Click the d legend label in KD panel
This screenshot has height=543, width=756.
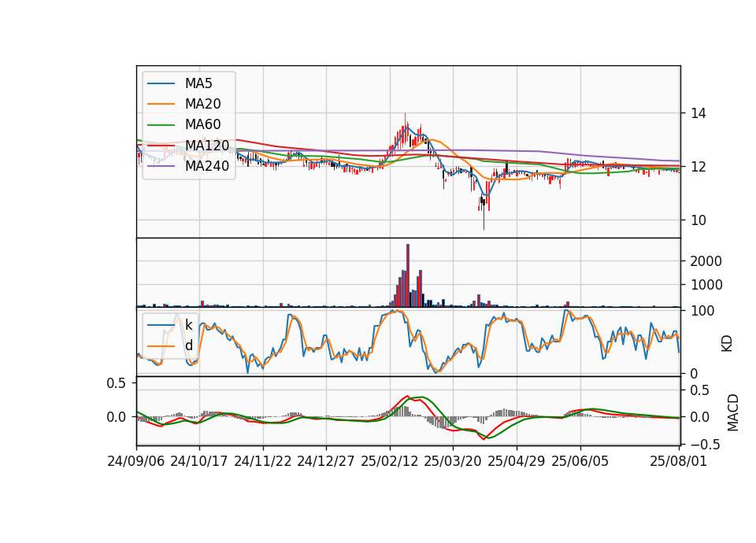coord(188,345)
